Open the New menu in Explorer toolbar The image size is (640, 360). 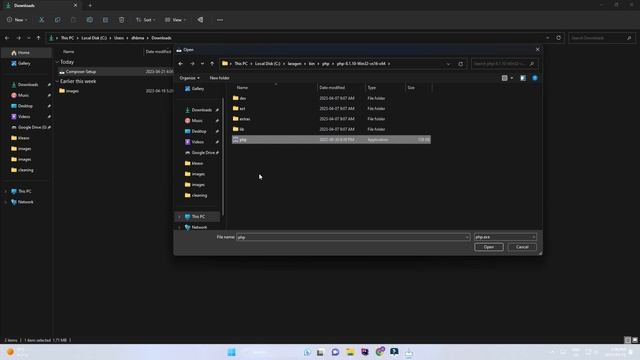(x=17, y=20)
